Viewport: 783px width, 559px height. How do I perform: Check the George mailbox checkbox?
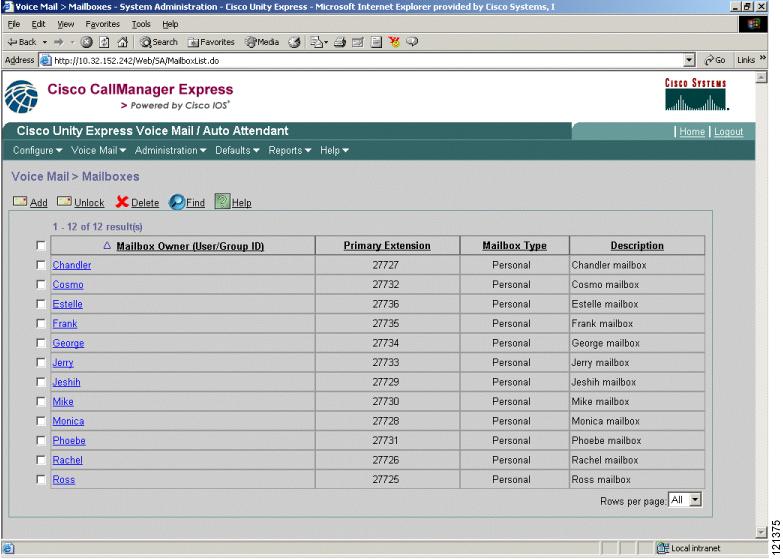point(41,343)
